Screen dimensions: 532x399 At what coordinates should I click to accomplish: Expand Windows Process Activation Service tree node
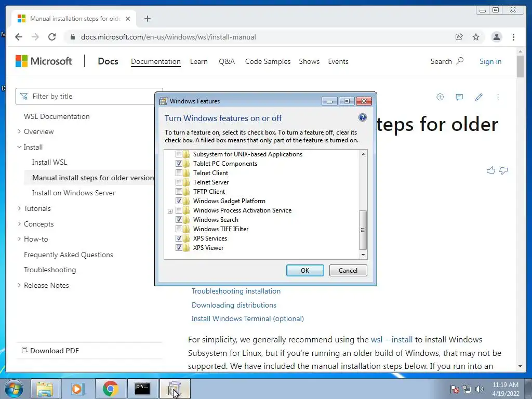[170, 211]
